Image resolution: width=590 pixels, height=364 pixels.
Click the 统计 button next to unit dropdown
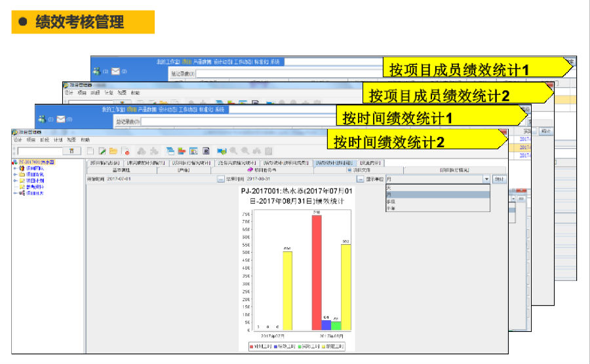500,179
